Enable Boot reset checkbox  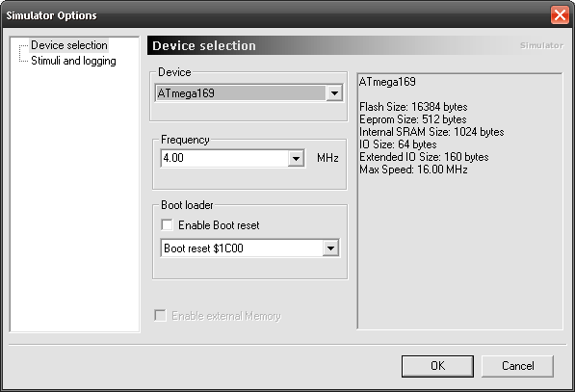point(168,224)
